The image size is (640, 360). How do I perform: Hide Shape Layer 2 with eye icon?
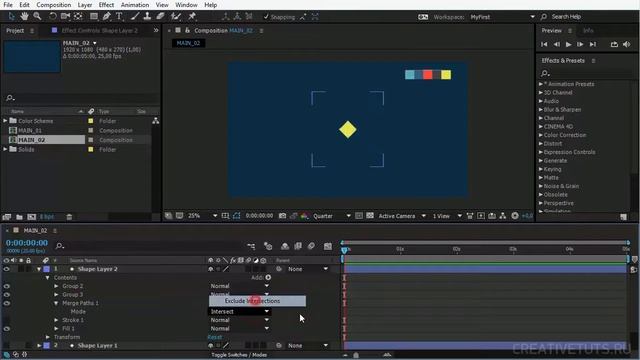click(7, 269)
